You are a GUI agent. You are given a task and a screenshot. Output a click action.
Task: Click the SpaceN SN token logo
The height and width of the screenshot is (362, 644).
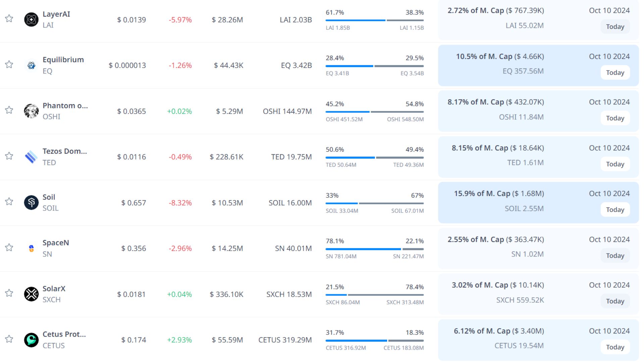coord(31,248)
